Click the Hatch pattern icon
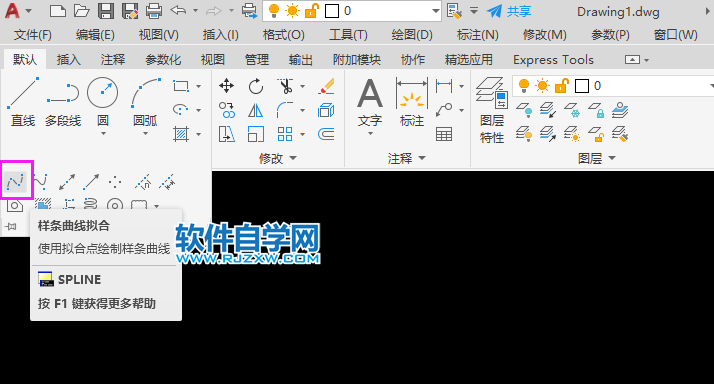 pyautogui.click(x=181, y=134)
